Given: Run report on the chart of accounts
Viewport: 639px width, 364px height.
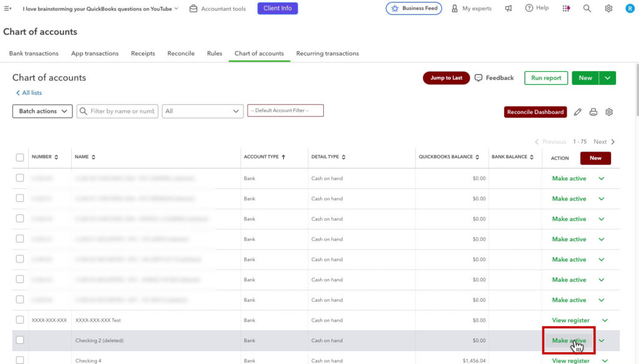Looking at the screenshot, I should [545, 77].
